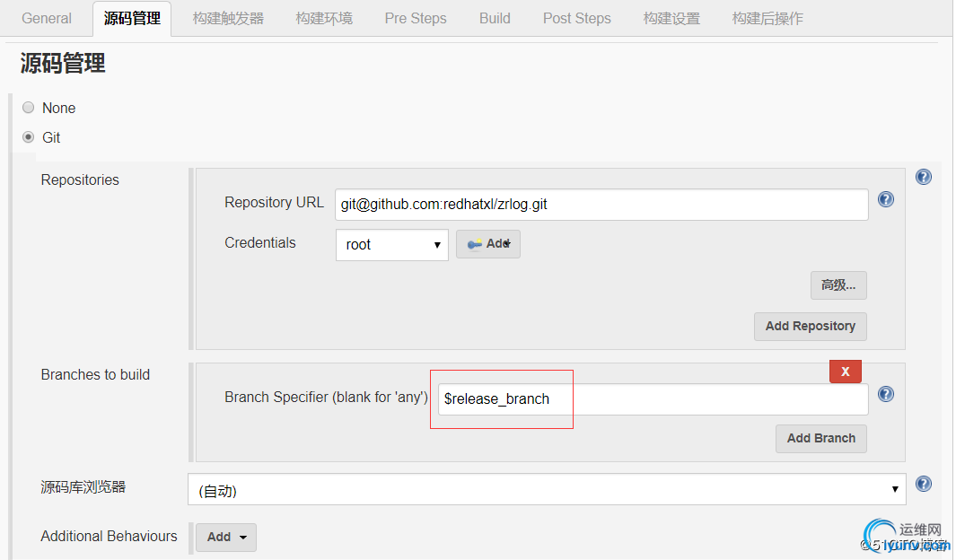956x560 pixels.
Task: Focus the Repository URL input field
Action: [x=601, y=204]
